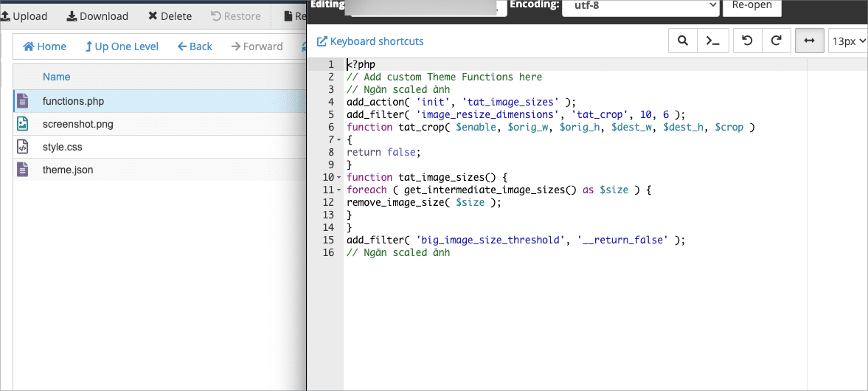The height and width of the screenshot is (391, 868).
Task: Click the redo arrow icon
Action: 776,41
